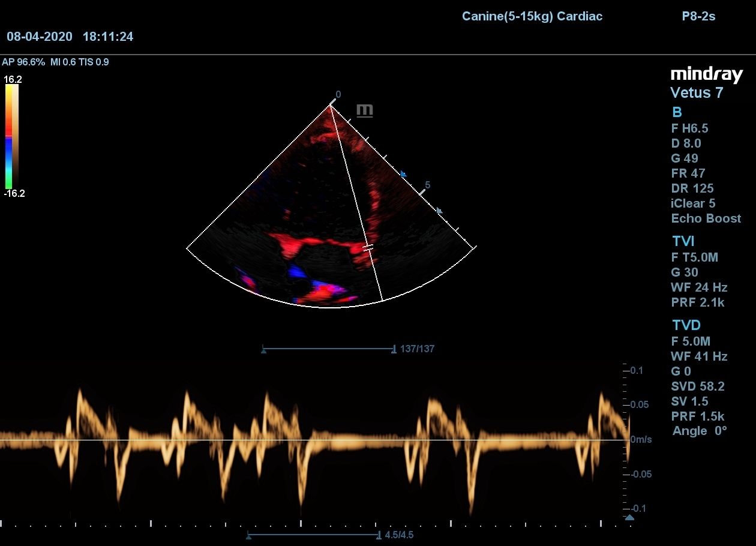
Task: Click the start triangle of the 137/137 cine bar
Action: tap(263, 350)
